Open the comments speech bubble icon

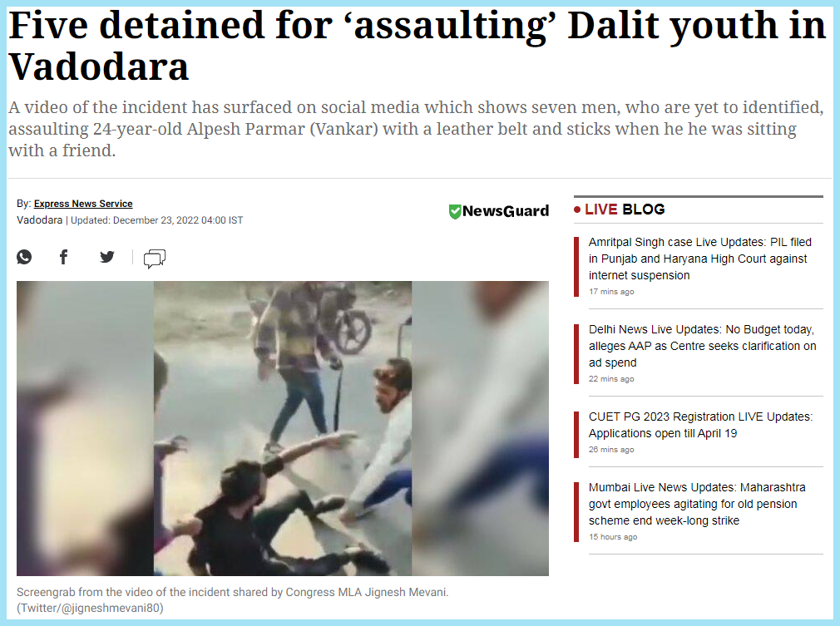pos(155,259)
